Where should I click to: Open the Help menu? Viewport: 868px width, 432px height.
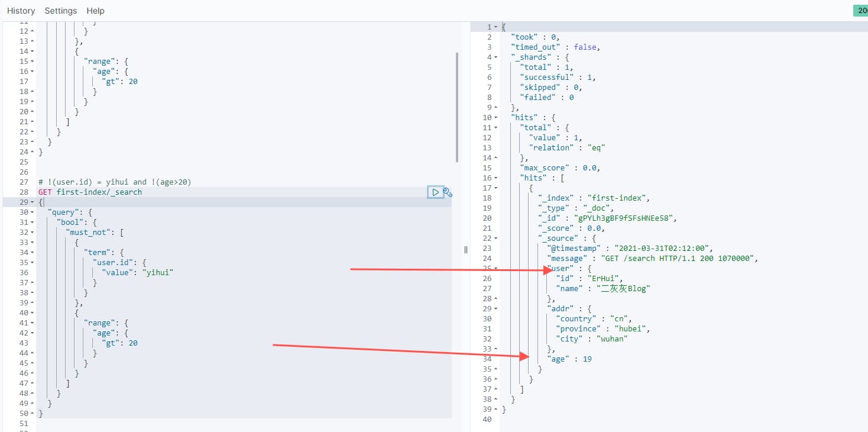[95, 11]
